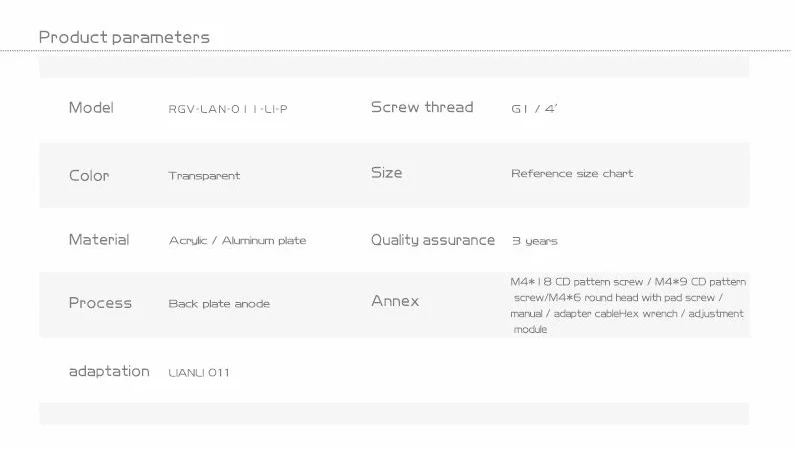Click the Material label
Image resolution: width=795 pixels, height=449 pixels.
pos(98,240)
